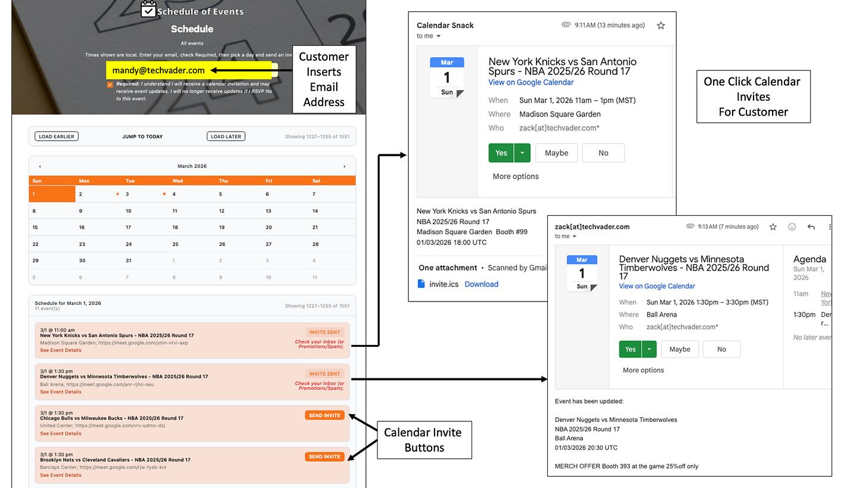Image resolution: width=868 pixels, height=488 pixels.
Task: Open More options in Nuggets invite
Action: [643, 370]
